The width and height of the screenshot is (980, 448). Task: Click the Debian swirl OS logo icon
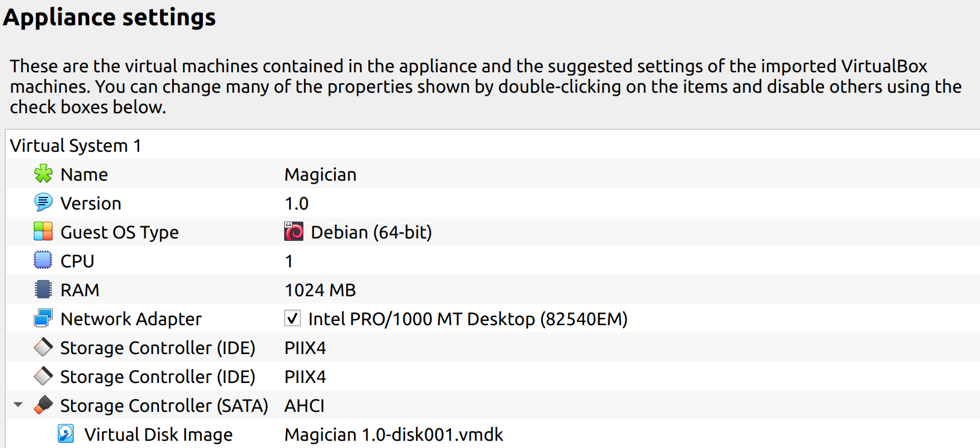[294, 232]
